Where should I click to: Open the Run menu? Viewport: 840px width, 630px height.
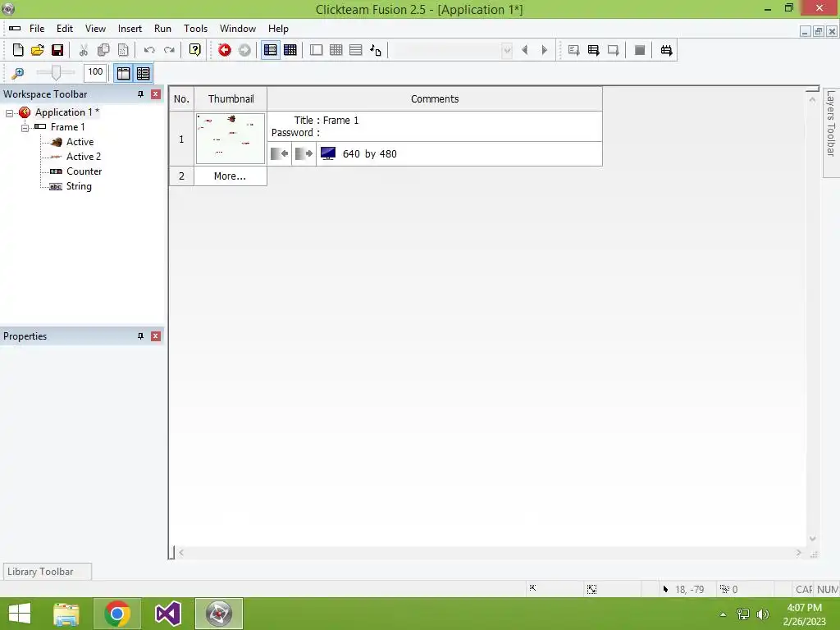pos(163,29)
